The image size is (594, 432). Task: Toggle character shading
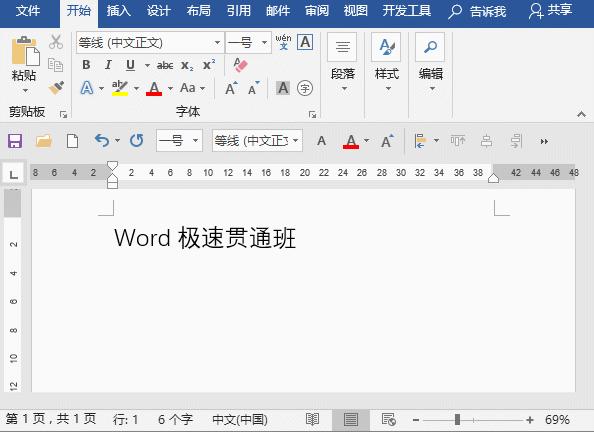[x=283, y=88]
